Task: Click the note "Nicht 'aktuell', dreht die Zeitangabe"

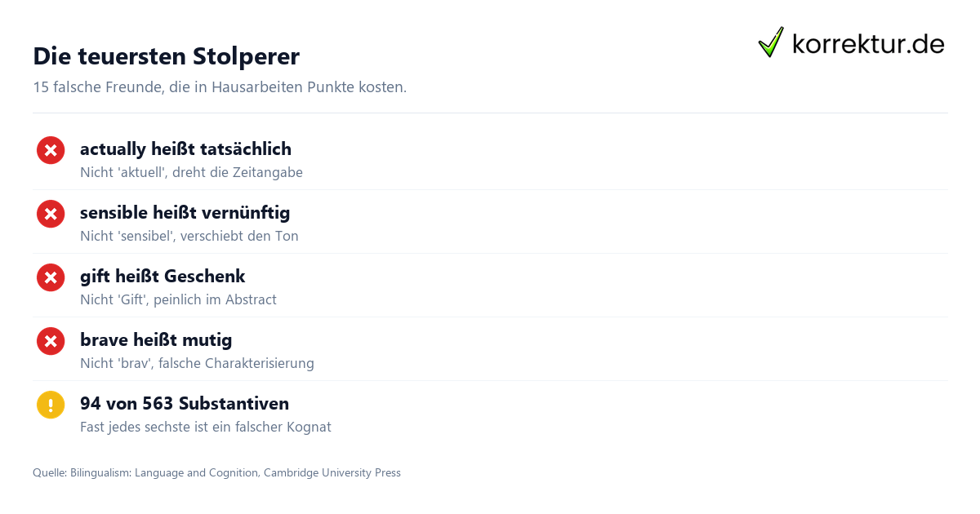Action: click(191, 173)
